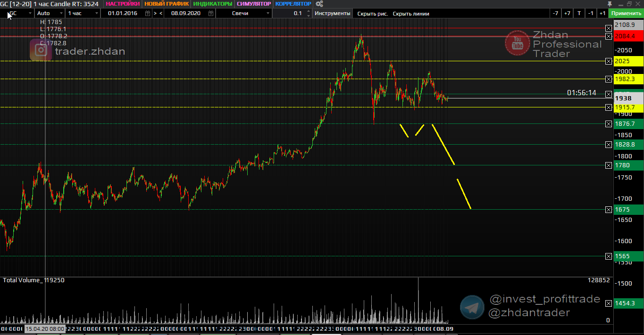The width and height of the screenshot is (644, 335).
Task: Remove the 2108.9 level line
Action: (609, 28)
